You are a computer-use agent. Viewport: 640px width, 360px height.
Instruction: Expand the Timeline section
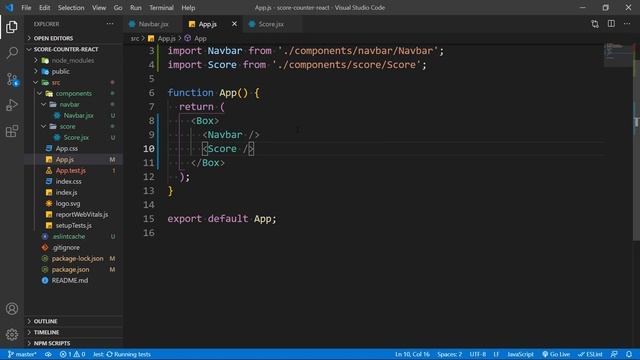click(73, 332)
